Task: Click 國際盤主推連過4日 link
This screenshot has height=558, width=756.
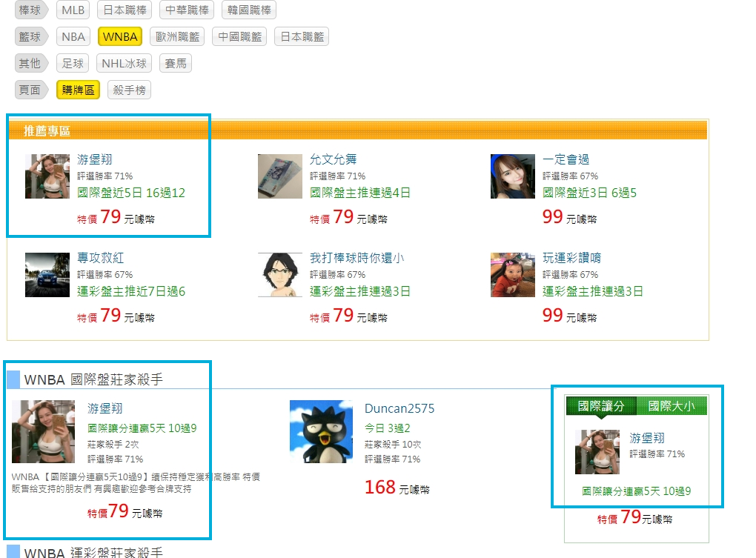Action: click(x=359, y=193)
